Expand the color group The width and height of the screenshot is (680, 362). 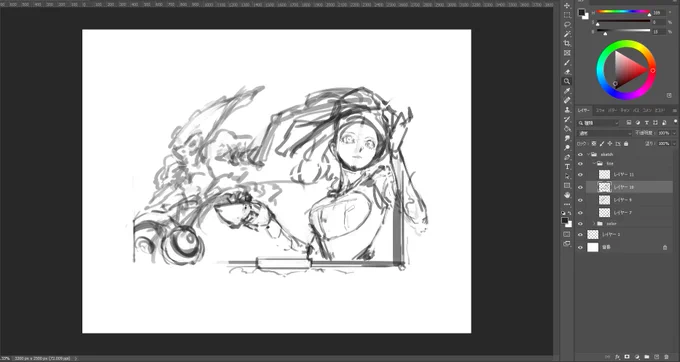pyautogui.click(x=594, y=224)
